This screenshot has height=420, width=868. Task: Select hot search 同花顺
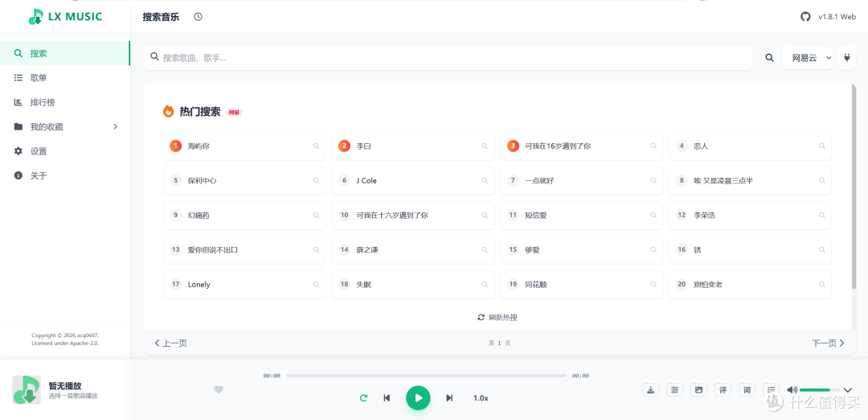coord(581,284)
